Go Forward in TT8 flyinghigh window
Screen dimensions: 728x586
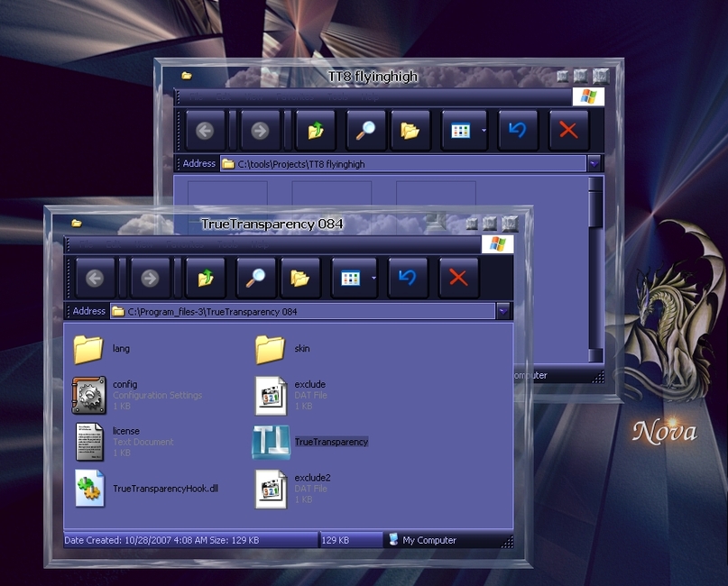point(260,131)
